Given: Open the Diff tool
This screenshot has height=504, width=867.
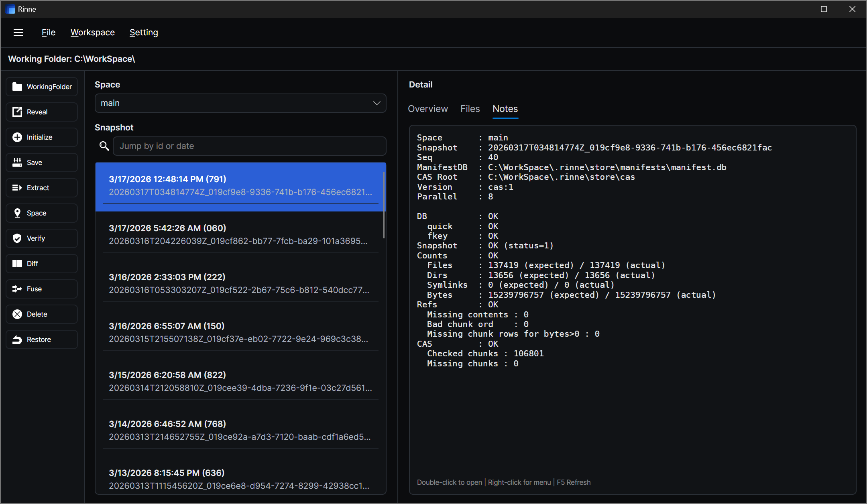Looking at the screenshot, I should coord(41,264).
